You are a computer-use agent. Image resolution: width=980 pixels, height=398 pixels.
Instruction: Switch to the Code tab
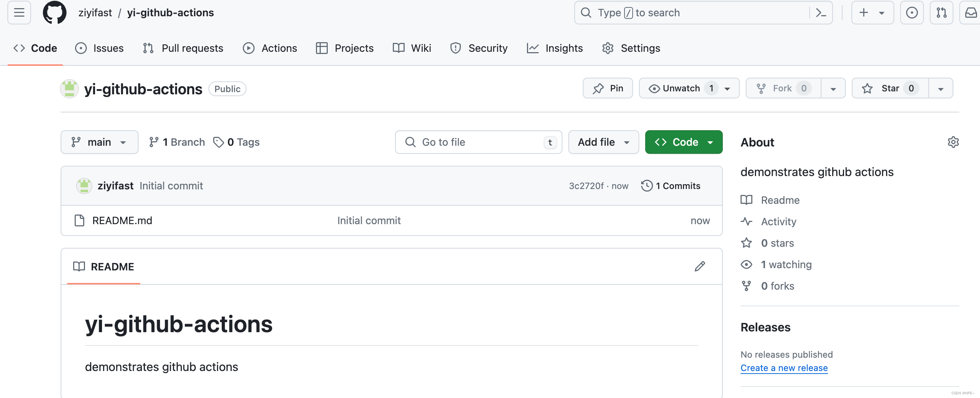[35, 48]
